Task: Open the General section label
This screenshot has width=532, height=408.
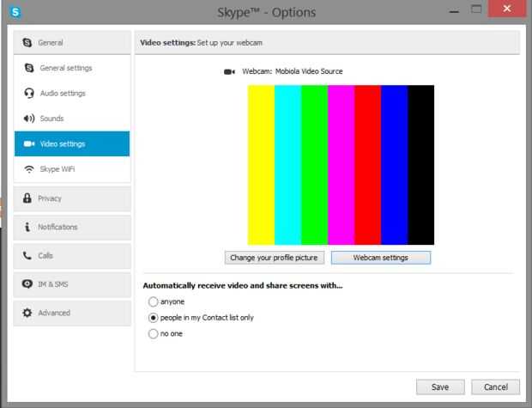Action: click(51, 43)
